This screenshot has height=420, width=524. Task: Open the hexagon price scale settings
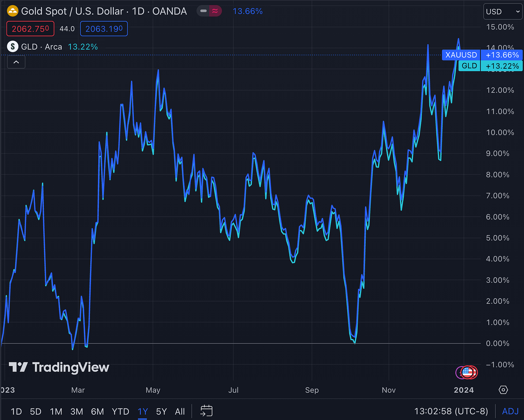pyautogui.click(x=503, y=390)
